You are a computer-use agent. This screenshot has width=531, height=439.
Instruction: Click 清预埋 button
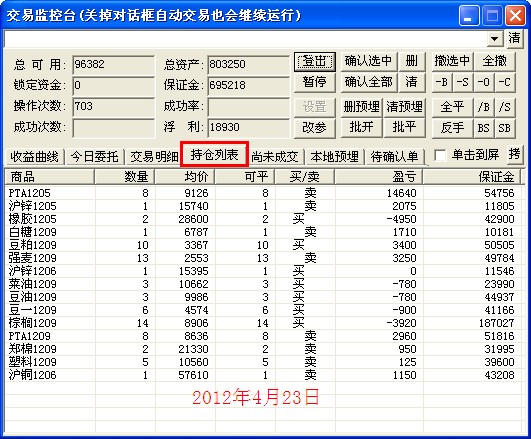click(x=404, y=107)
